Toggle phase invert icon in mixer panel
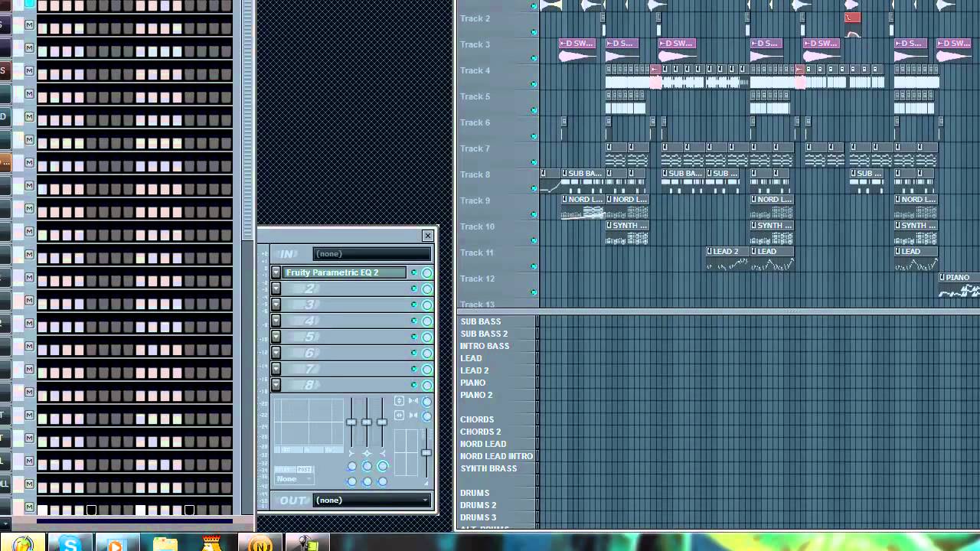 point(399,401)
